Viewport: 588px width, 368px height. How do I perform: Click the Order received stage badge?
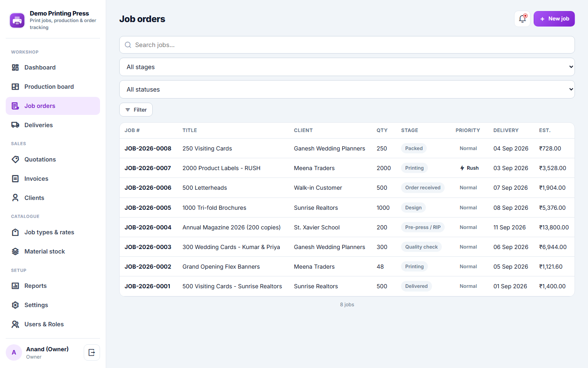[x=423, y=188]
